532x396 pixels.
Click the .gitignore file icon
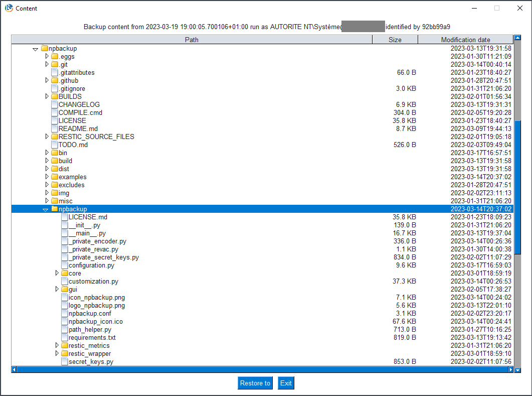[55, 88]
